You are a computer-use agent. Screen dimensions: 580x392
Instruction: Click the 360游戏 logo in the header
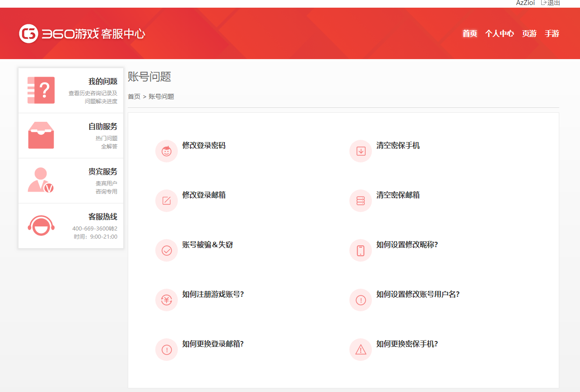tap(81, 33)
